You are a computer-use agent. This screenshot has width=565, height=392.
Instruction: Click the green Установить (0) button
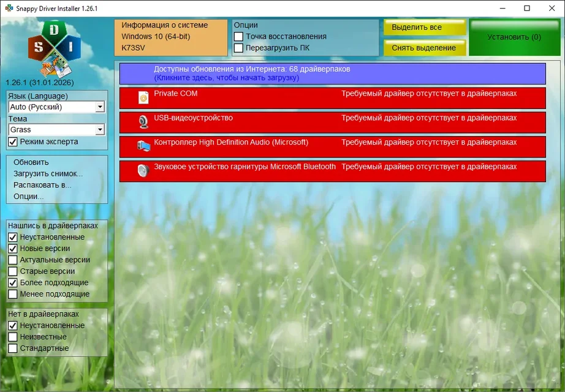click(514, 37)
